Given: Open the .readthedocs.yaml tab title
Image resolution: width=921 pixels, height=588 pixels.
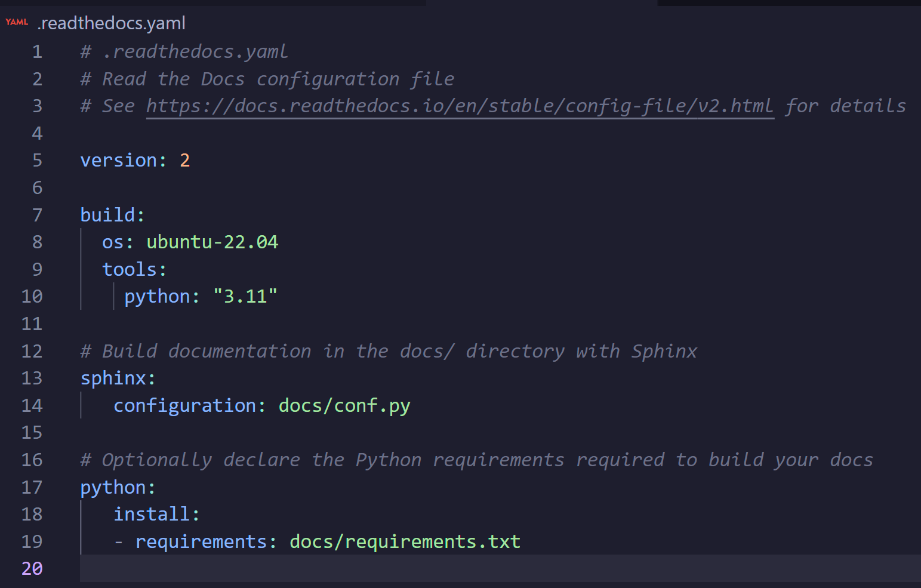Looking at the screenshot, I should tap(111, 23).
